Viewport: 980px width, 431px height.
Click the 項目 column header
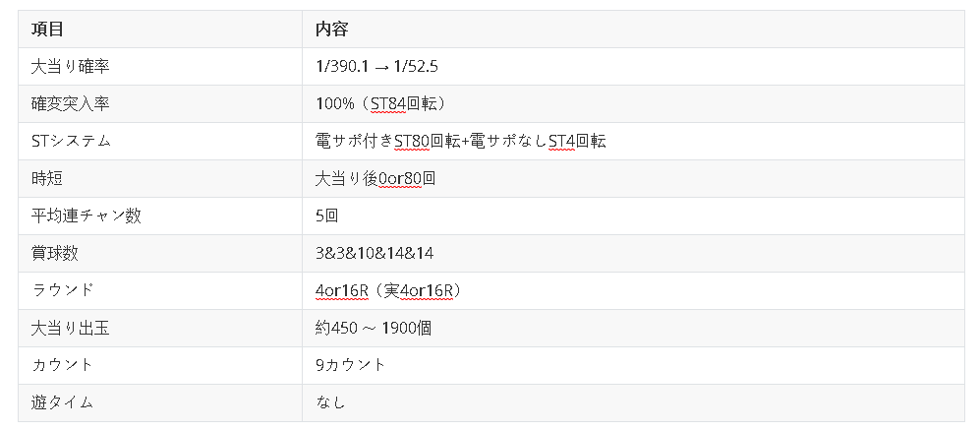point(48,29)
